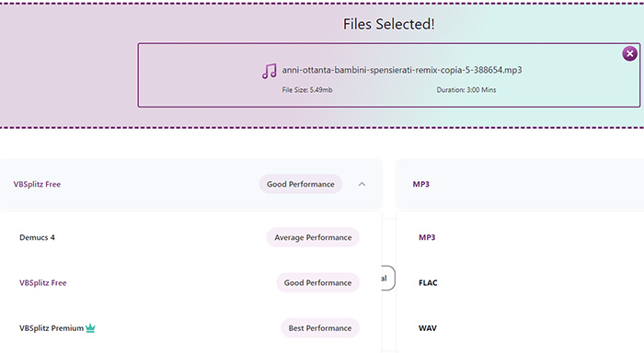The height and width of the screenshot is (353, 644).
Task: Pick MP3 from format list
Action: tap(521, 237)
